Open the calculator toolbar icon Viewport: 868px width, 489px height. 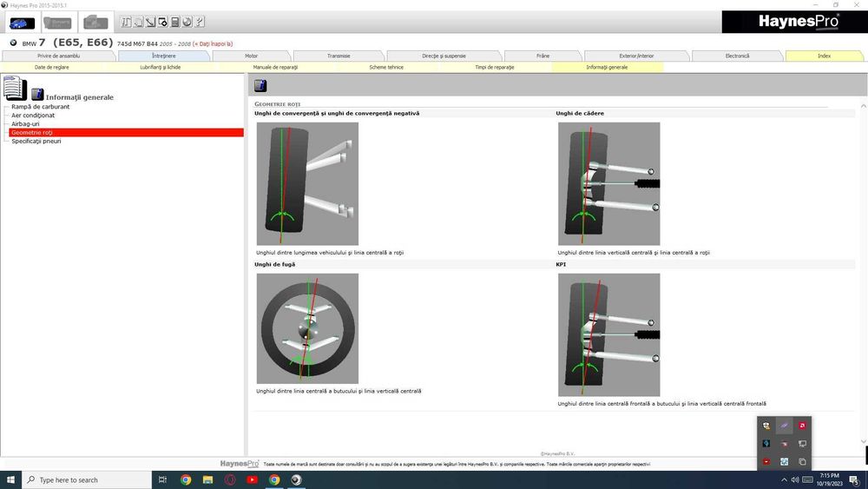175,23
